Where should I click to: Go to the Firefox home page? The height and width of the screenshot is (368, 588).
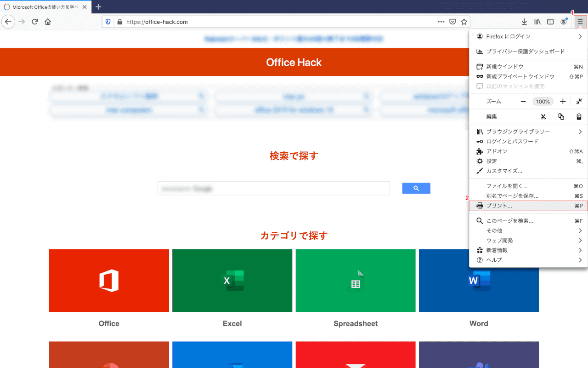48,22
